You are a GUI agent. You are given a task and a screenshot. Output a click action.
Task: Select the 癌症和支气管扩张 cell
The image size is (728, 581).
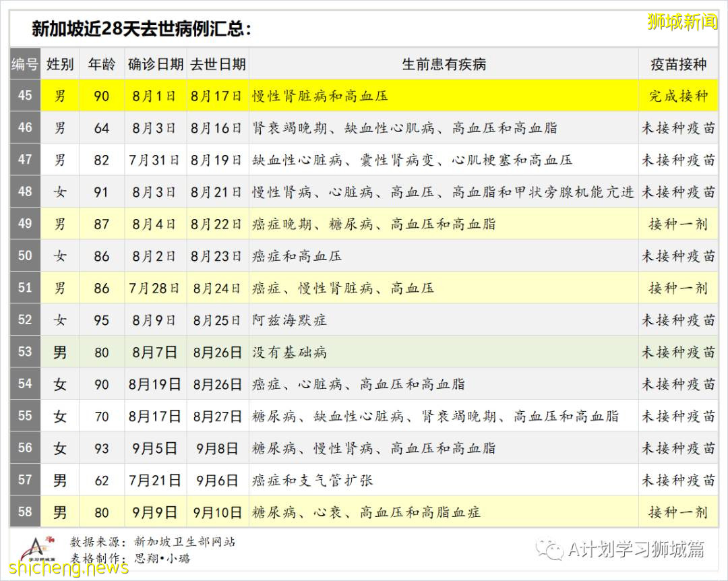coord(312,480)
